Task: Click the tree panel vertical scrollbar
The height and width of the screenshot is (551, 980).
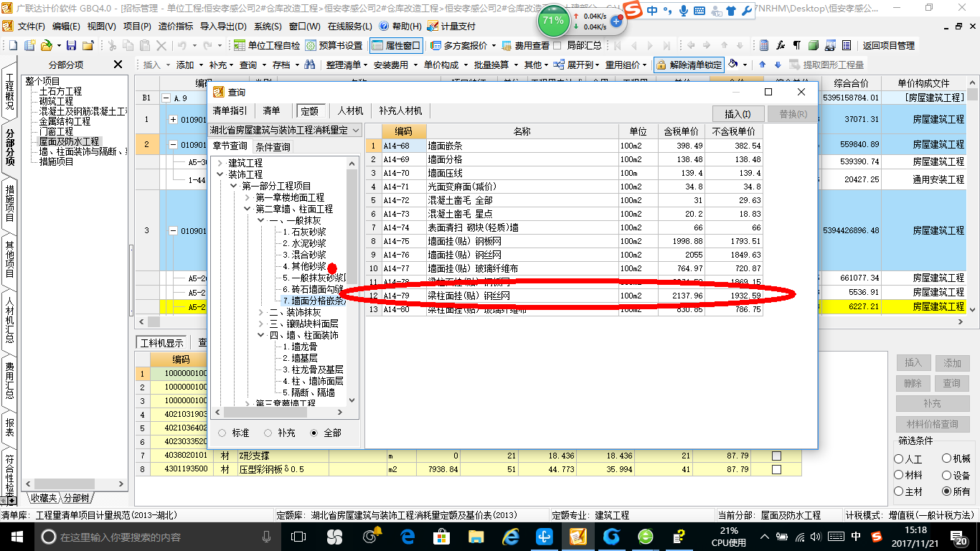Action: (x=352, y=283)
